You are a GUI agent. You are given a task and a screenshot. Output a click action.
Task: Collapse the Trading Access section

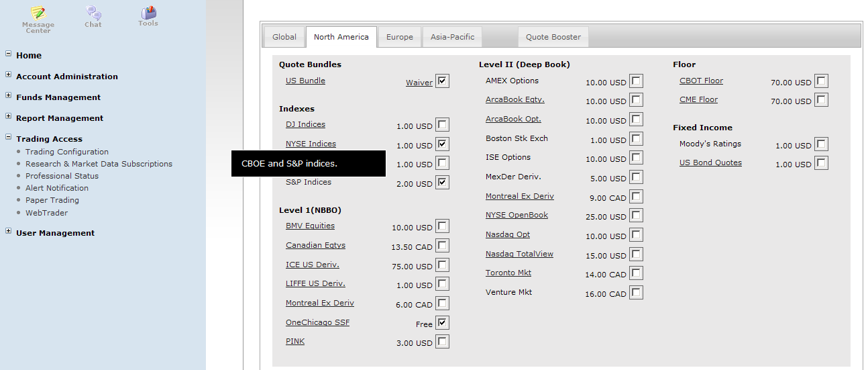8,137
